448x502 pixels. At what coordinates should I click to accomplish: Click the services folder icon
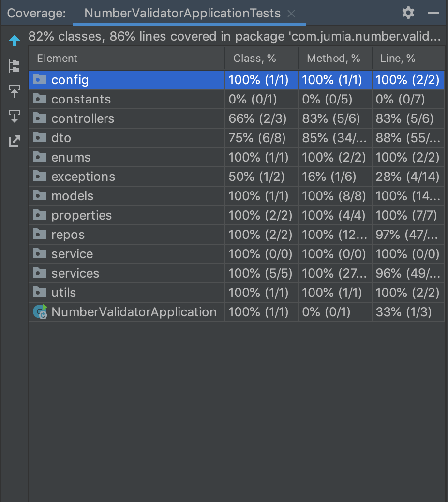pyautogui.click(x=40, y=272)
